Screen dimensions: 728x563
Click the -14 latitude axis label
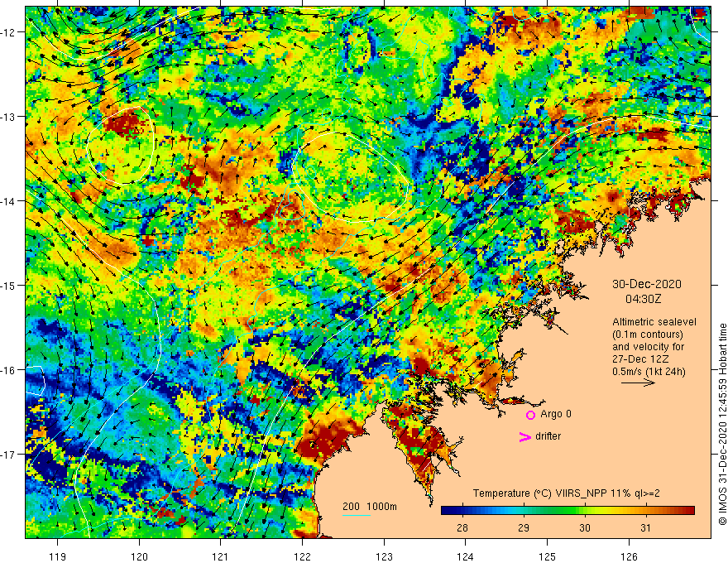coord(8,201)
